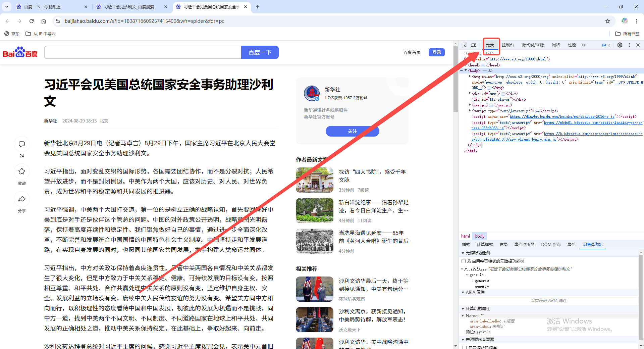Open DevTools customize three-dot menu
This screenshot has width=644, height=349.
point(629,45)
